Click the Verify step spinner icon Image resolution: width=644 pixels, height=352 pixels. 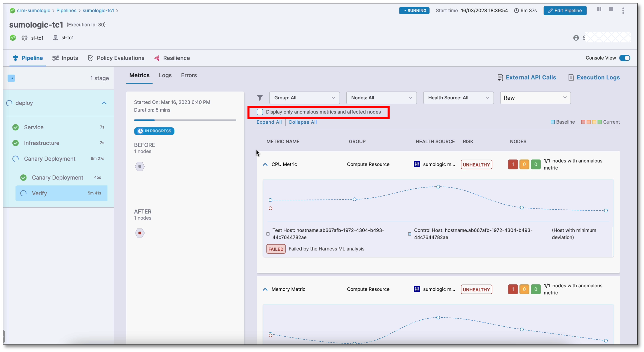point(23,193)
